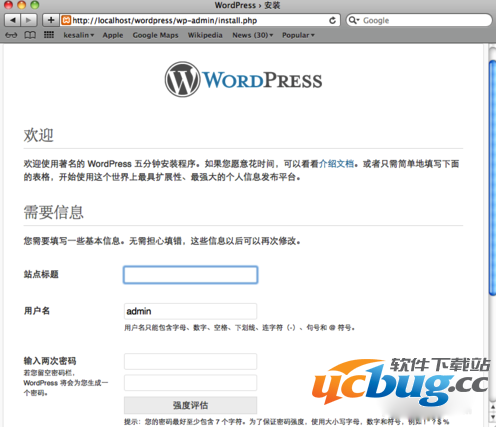
Task: Click the 欢迎 heading
Action: click(x=38, y=135)
